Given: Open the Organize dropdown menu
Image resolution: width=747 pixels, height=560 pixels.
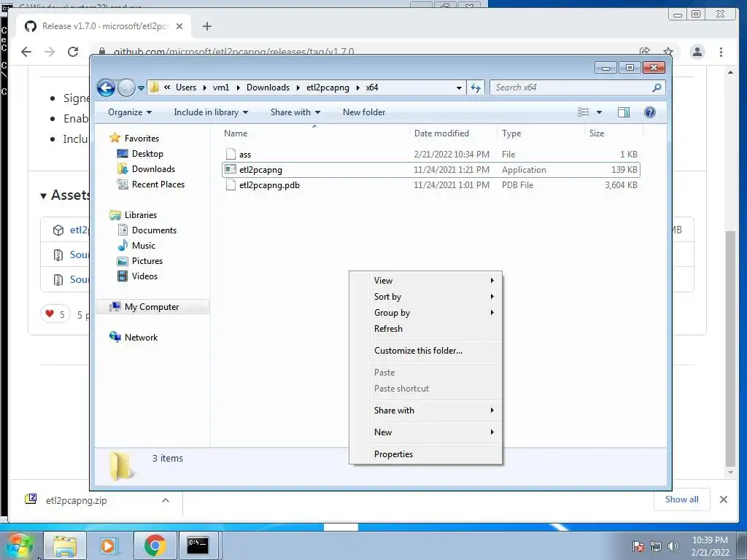Looking at the screenshot, I should pos(130,112).
